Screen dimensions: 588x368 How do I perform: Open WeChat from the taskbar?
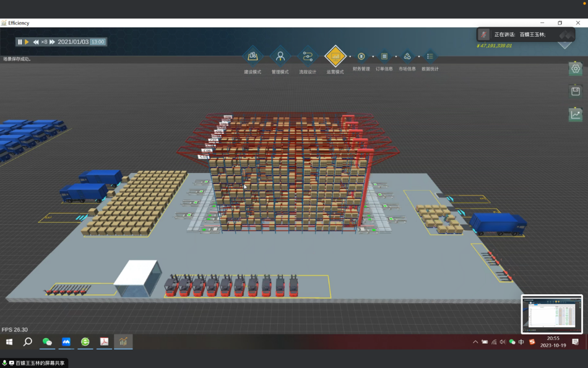click(47, 342)
